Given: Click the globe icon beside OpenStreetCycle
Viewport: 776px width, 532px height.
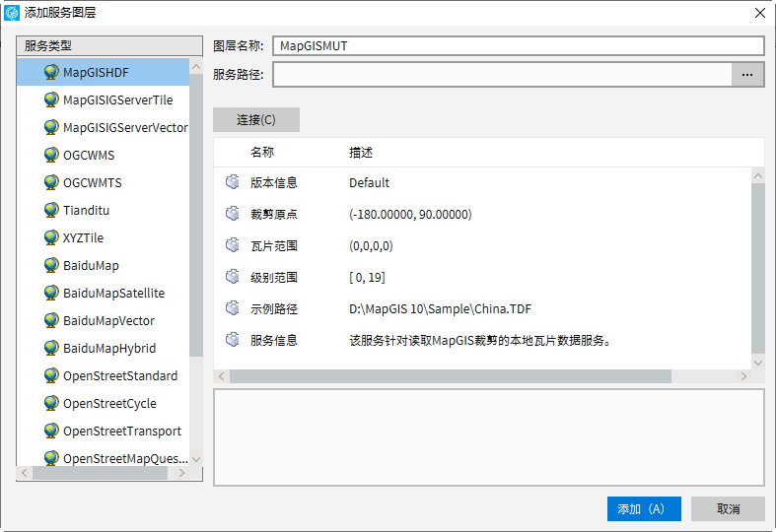Looking at the screenshot, I should pyautogui.click(x=51, y=404).
